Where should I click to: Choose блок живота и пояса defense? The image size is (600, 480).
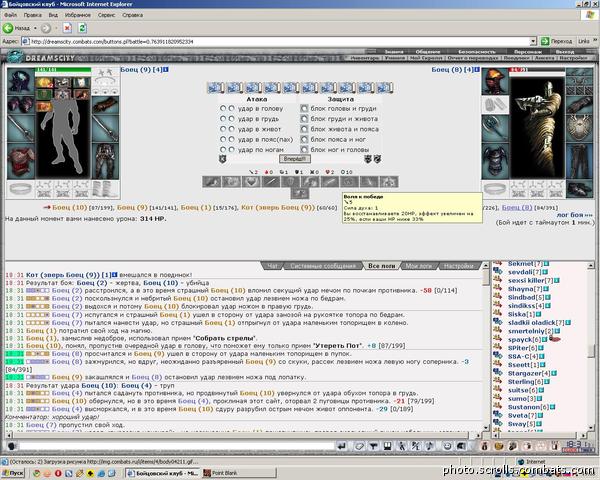click(x=304, y=129)
